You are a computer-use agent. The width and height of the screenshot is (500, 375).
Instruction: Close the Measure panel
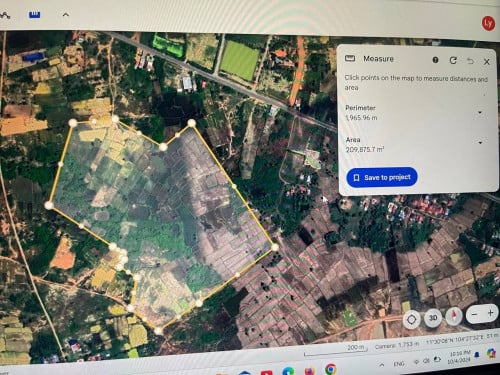pos(487,62)
